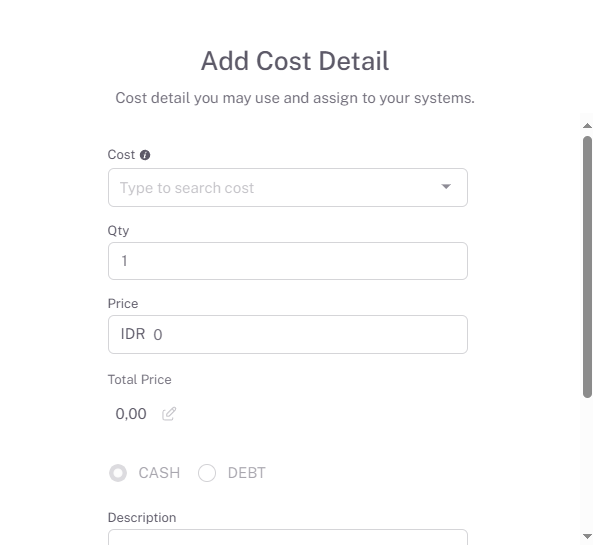
Task: Click the pencil edit icon beside Total Price
Action: [169, 414]
